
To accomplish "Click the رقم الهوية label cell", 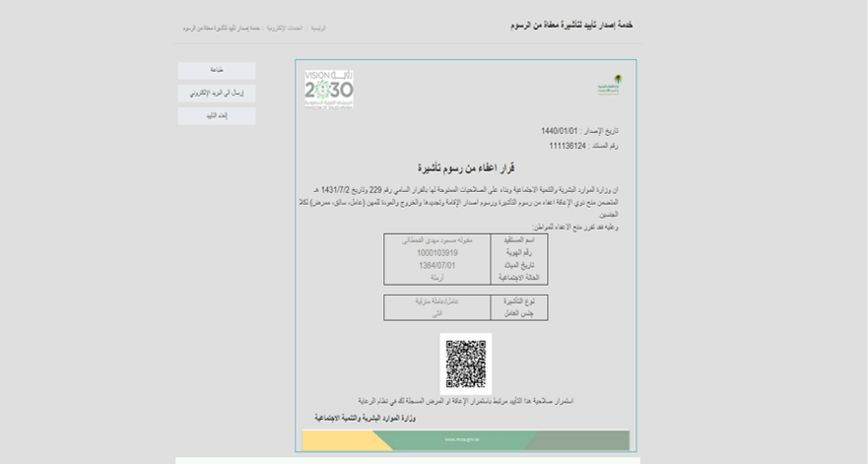I will [x=519, y=253].
